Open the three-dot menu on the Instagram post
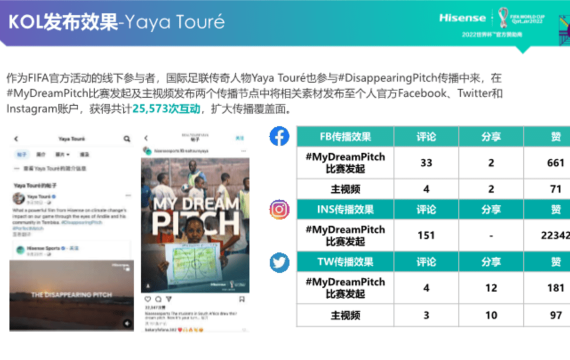Screen dimensions: 570x360 [243, 151]
